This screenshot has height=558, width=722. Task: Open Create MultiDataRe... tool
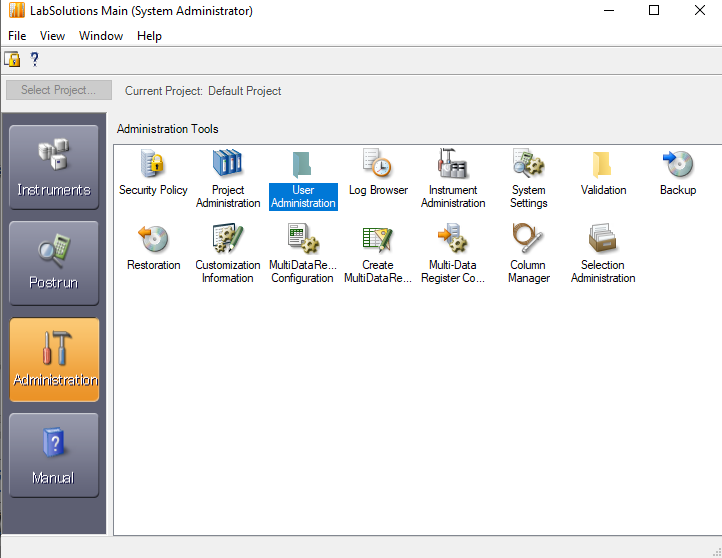click(x=378, y=254)
